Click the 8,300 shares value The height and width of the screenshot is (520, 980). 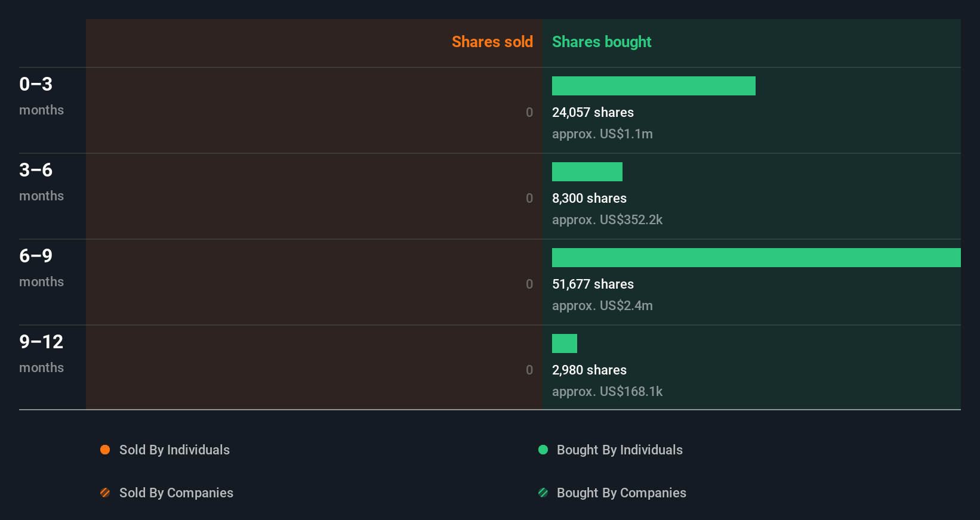pyautogui.click(x=589, y=198)
